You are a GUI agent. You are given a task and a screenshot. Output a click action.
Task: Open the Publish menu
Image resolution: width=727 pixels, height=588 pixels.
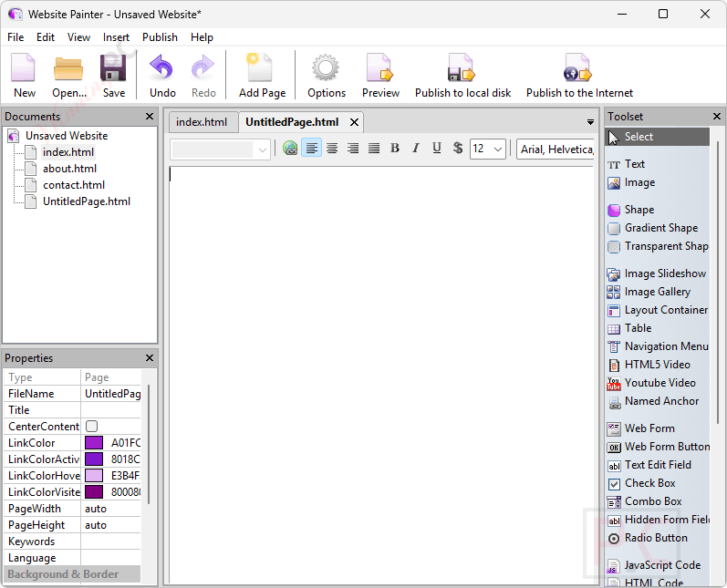160,37
